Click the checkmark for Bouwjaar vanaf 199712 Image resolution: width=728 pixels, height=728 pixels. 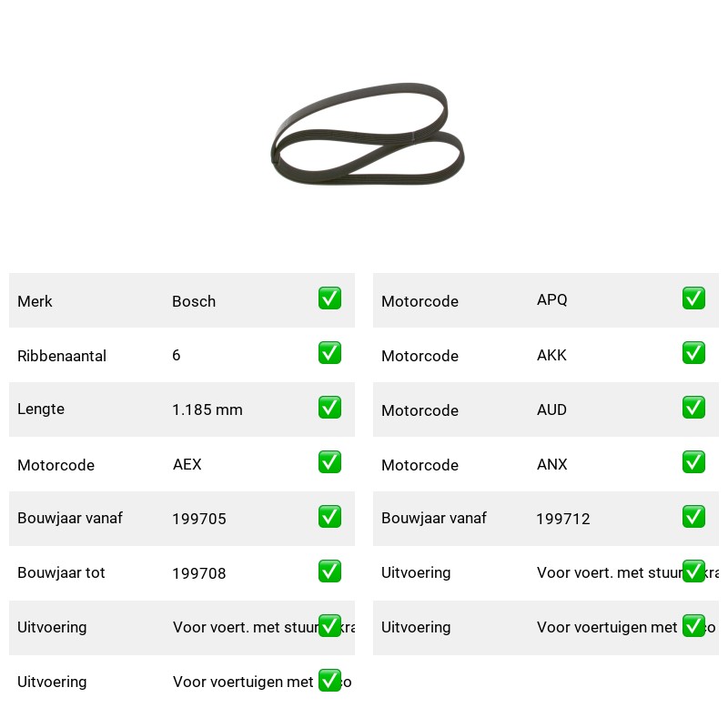(693, 517)
